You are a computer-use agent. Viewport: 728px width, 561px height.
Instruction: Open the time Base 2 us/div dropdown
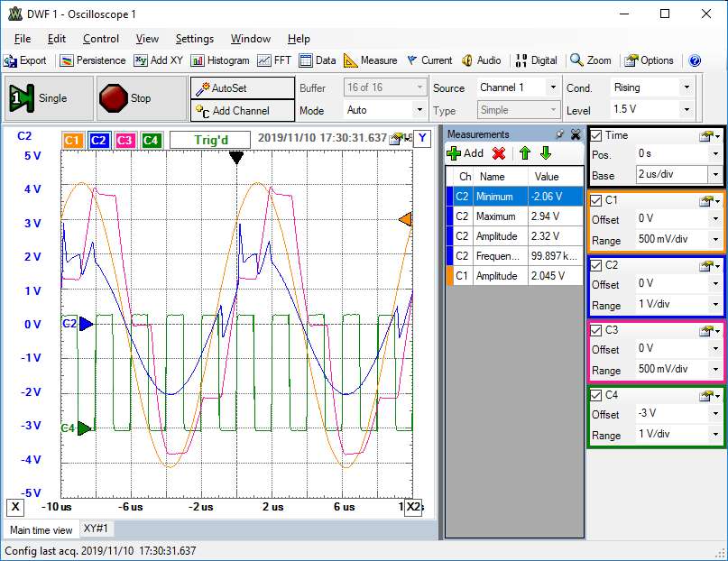(x=715, y=174)
